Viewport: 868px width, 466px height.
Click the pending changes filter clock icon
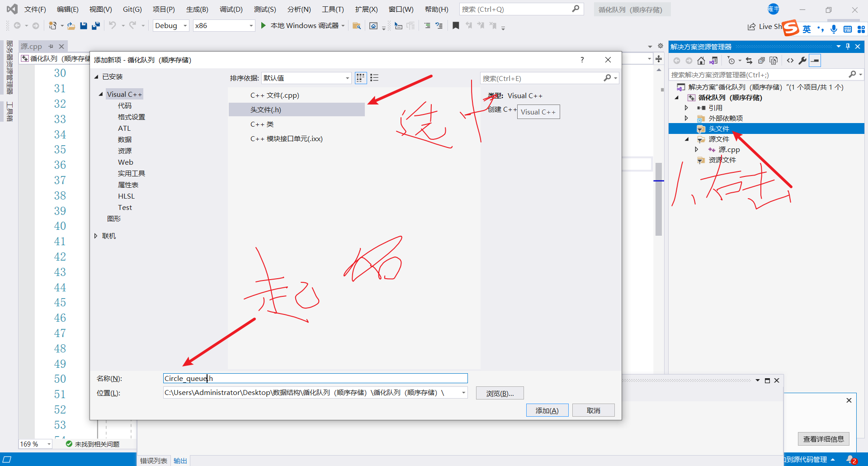731,61
